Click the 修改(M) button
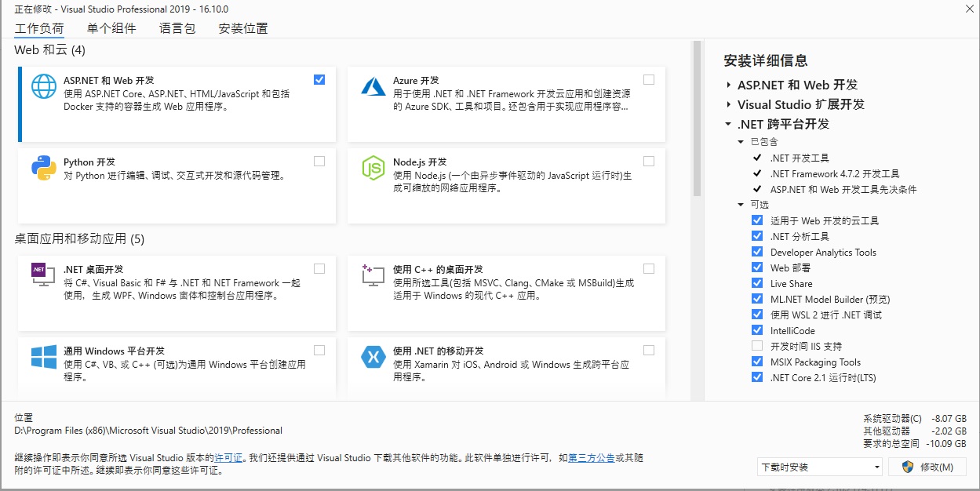Screen dimensions: 980x491 tap(927, 467)
